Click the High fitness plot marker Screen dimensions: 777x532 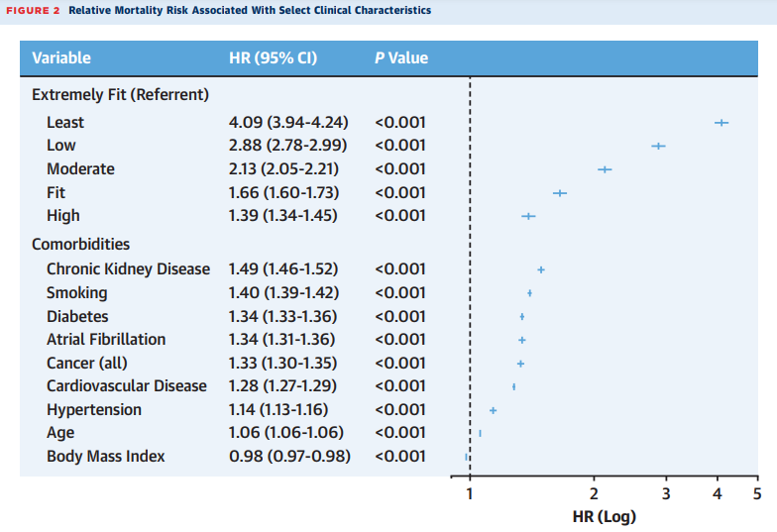point(528,216)
